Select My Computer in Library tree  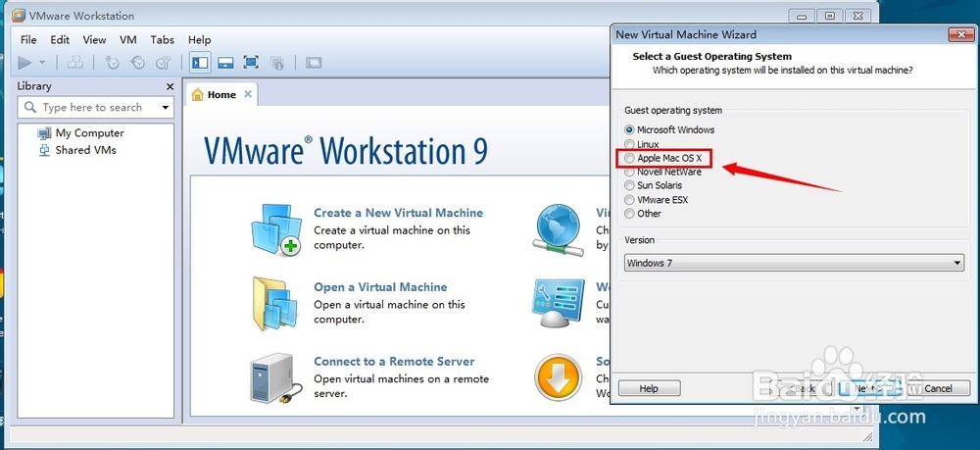pos(89,133)
